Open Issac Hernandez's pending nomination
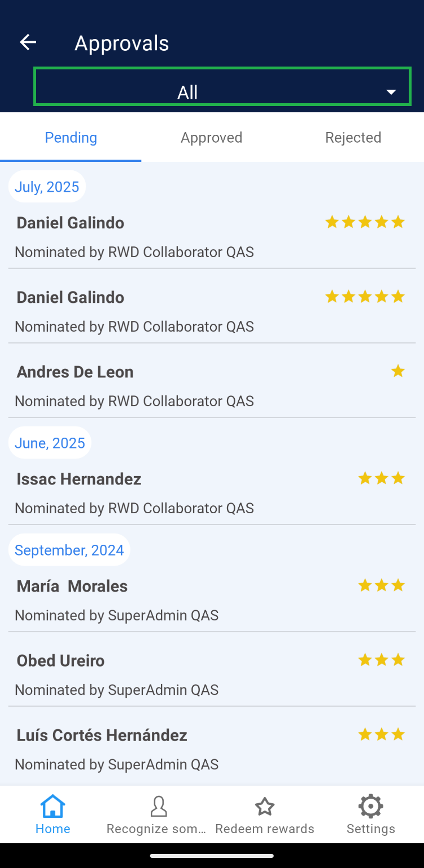 [135, 493]
